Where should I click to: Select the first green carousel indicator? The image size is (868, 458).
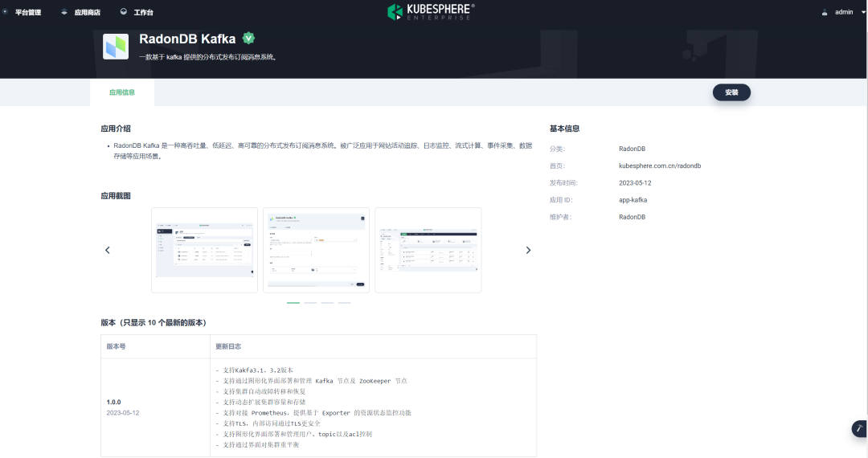click(293, 303)
